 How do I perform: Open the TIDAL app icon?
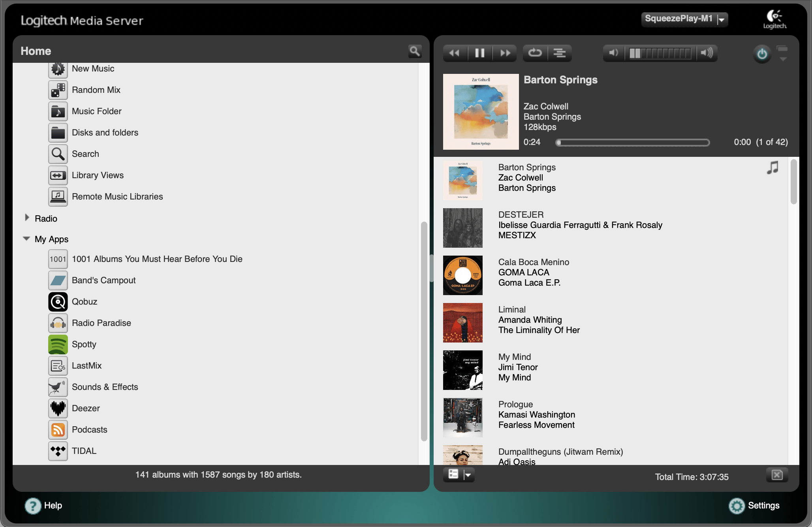point(58,451)
